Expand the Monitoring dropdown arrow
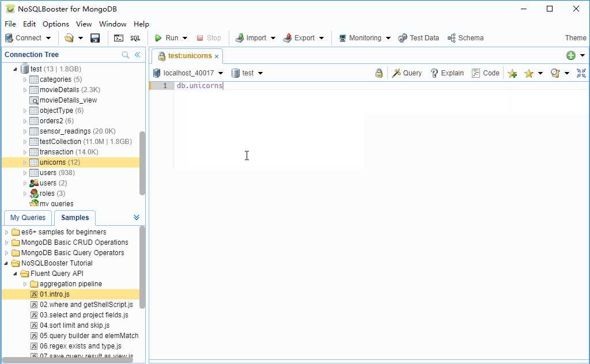The height and width of the screenshot is (364, 590). (388, 38)
